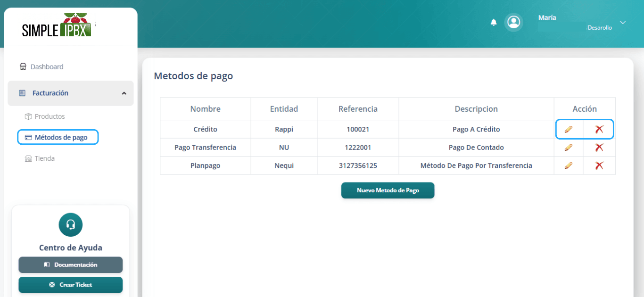
Task: Select the reference 3127356125 cell
Action: point(358,165)
